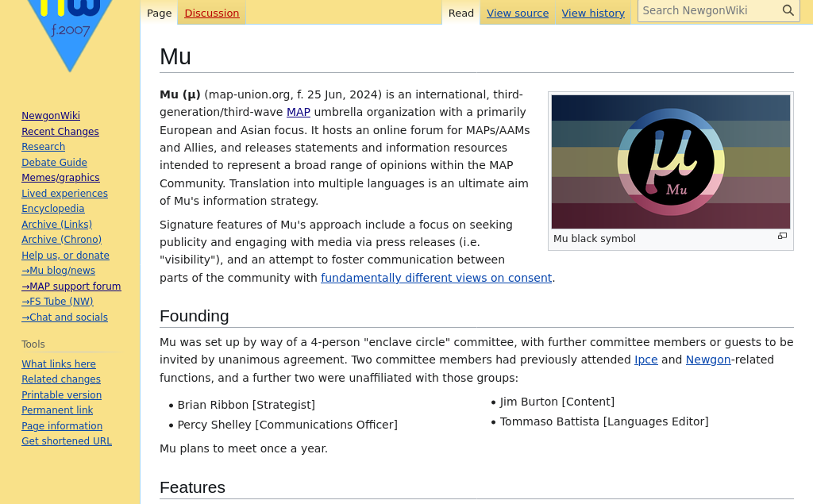Follow the Ipce link in Founding
Screen dimensions: 813x504
click(x=646, y=360)
